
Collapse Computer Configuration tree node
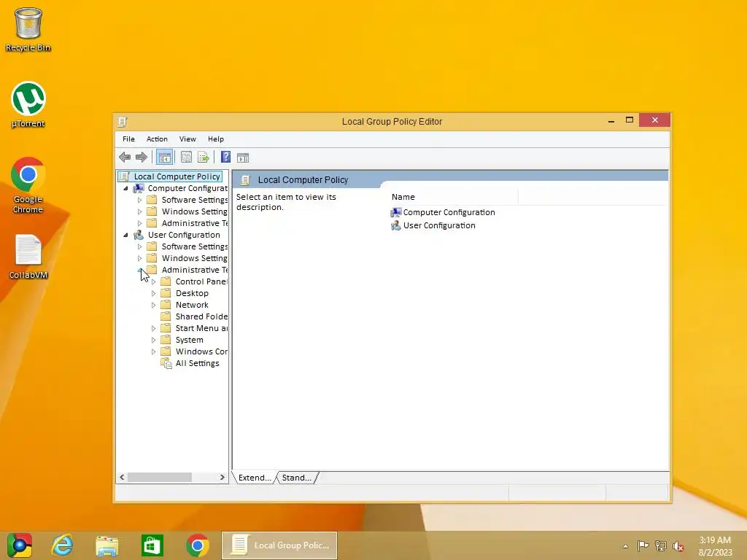point(125,189)
